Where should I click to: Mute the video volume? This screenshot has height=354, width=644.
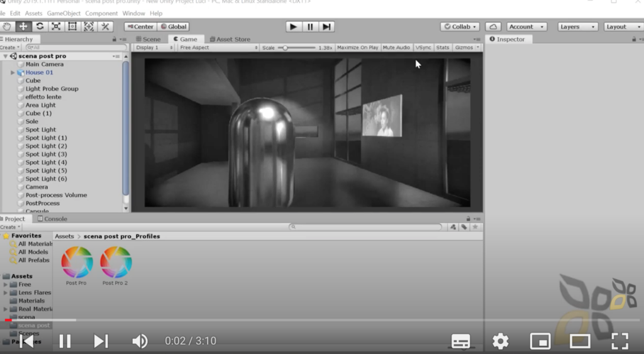[140, 341]
